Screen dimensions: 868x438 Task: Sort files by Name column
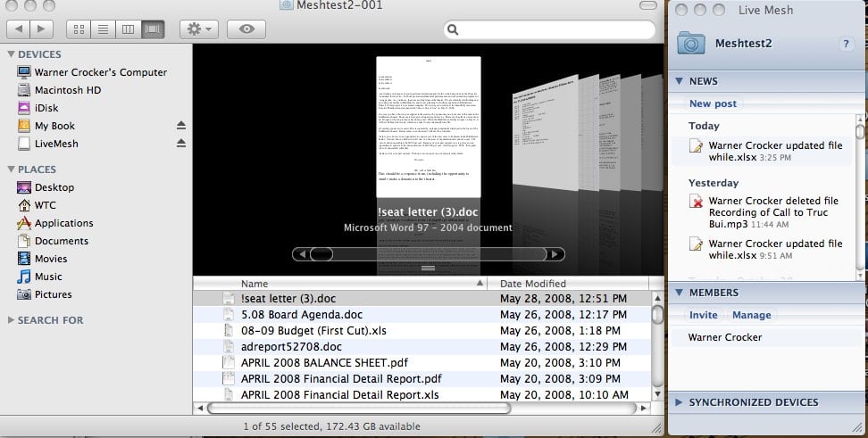point(340,284)
